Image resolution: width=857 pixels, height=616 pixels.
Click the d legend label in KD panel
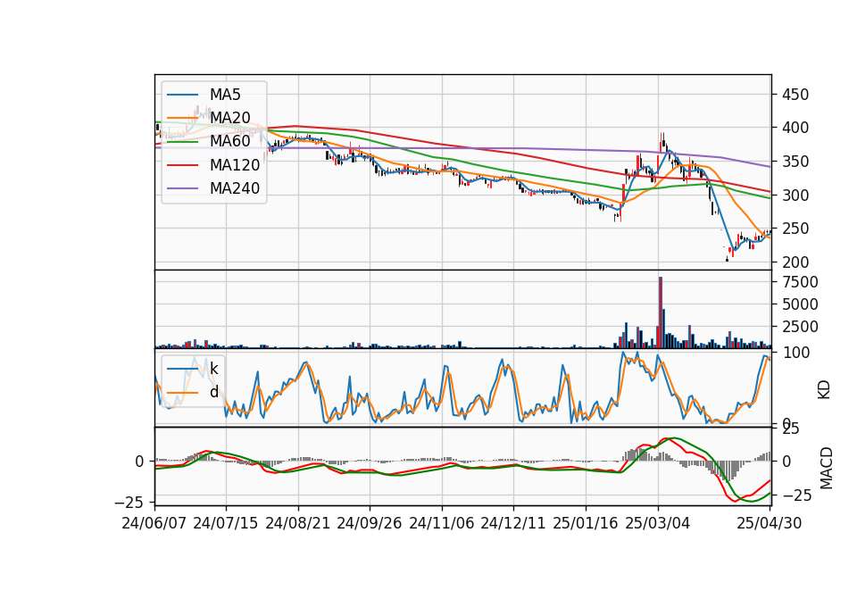(x=214, y=392)
